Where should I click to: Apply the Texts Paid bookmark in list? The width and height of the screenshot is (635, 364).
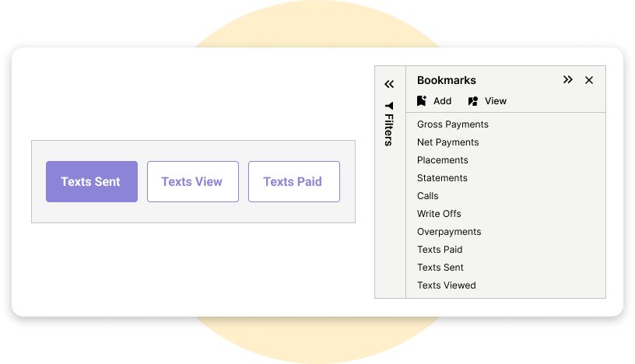click(x=440, y=250)
